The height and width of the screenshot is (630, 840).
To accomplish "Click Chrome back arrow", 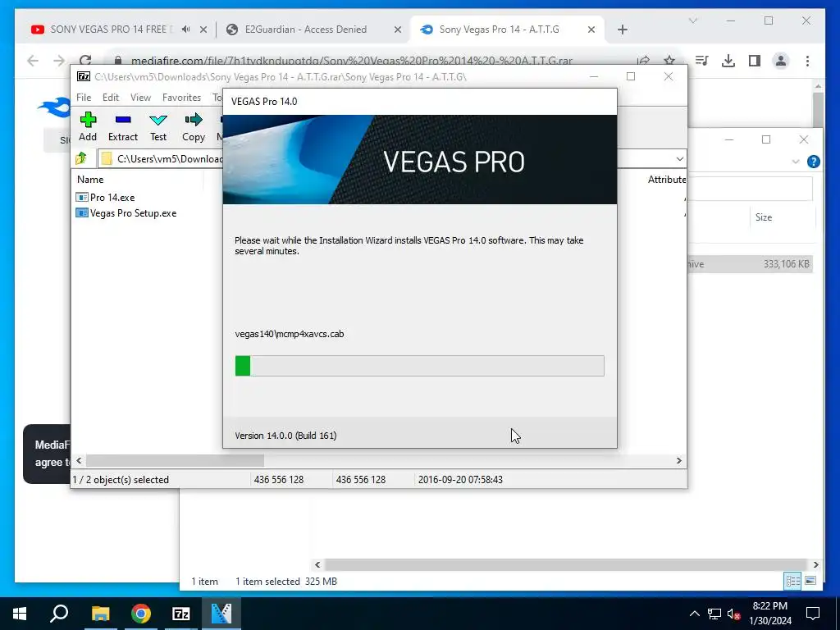I will pyautogui.click(x=33, y=61).
